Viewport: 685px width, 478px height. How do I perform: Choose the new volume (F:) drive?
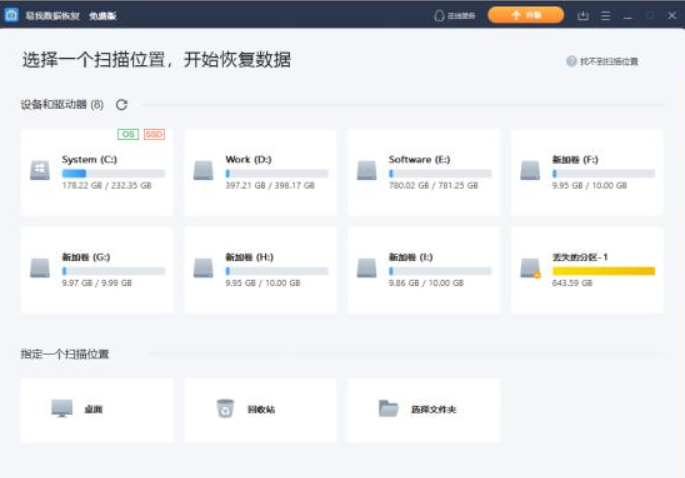click(587, 172)
